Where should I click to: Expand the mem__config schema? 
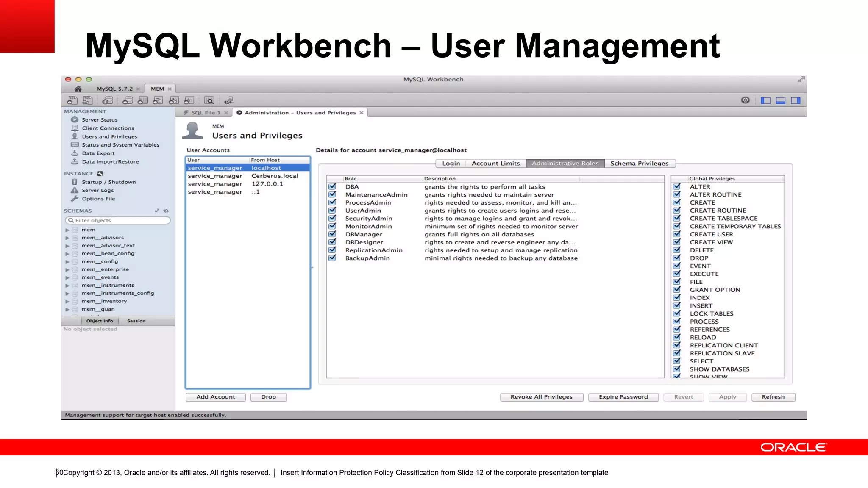coord(67,262)
